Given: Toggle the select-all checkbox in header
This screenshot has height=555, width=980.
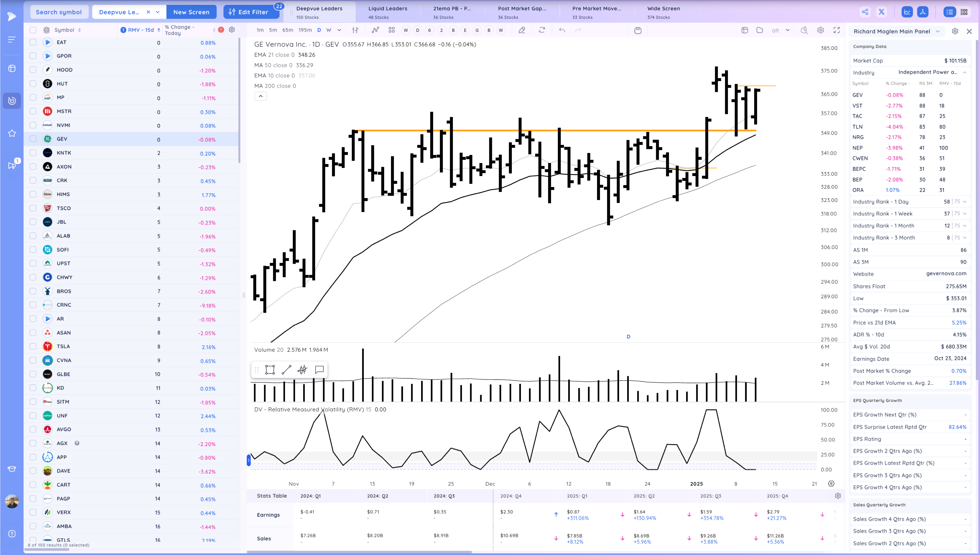Looking at the screenshot, I should [33, 30].
